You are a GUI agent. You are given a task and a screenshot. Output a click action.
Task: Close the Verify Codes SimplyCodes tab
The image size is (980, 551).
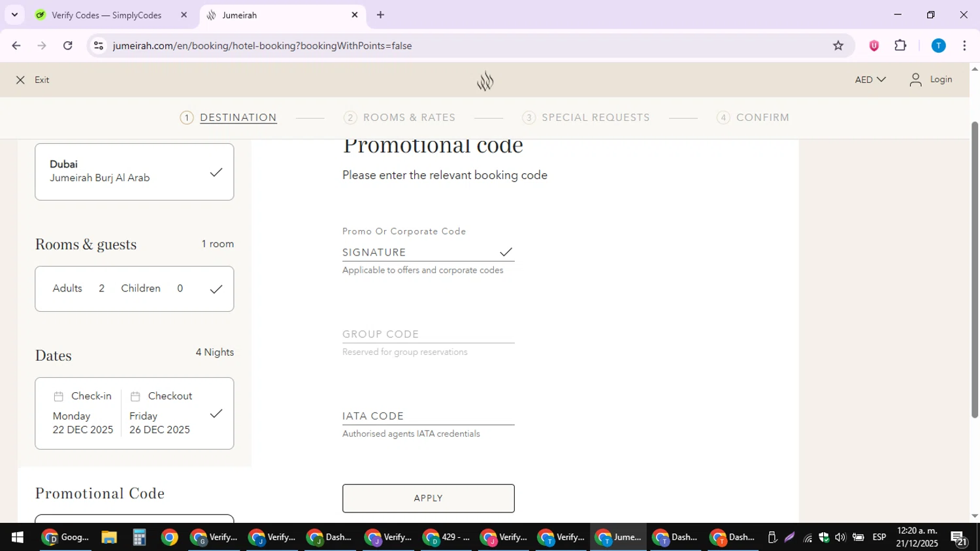184,14
